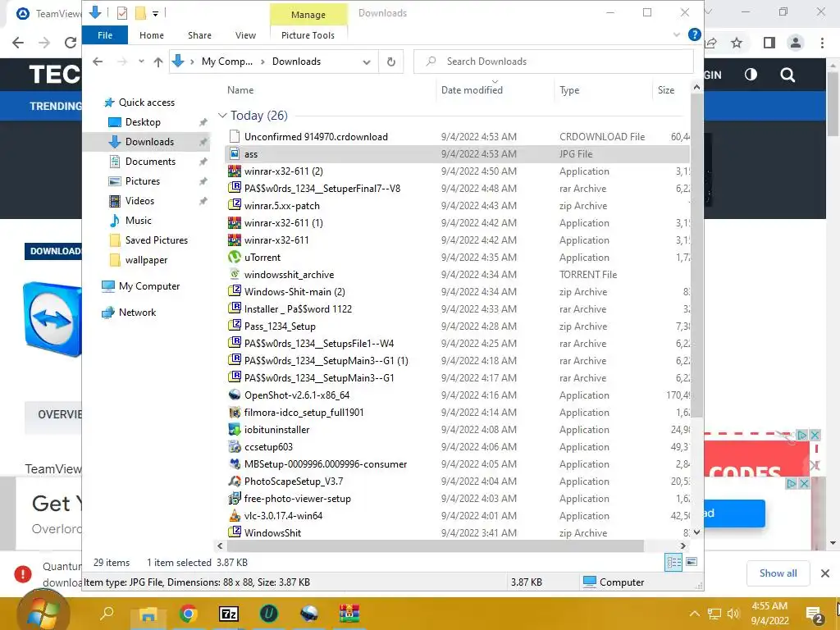
Task: Switch to the Home ribbon tab
Action: [152, 35]
